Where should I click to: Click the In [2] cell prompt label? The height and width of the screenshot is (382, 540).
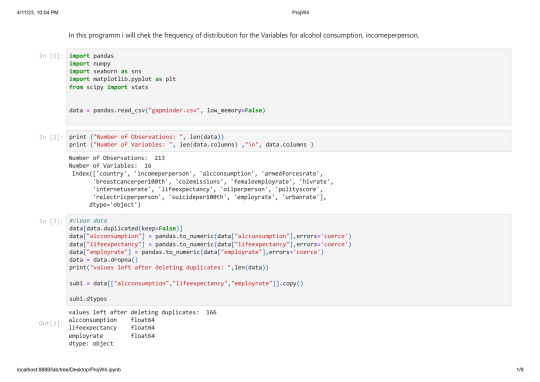[x=51, y=137]
